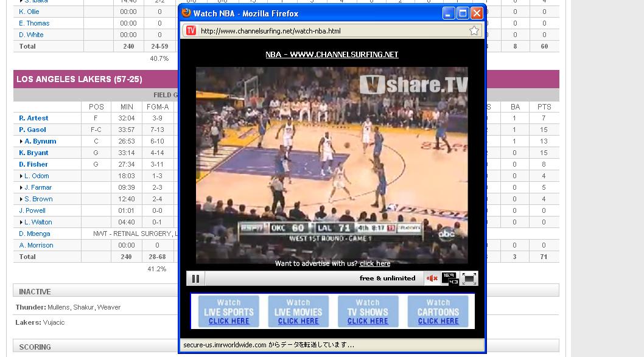Click the POS column header

96,106
